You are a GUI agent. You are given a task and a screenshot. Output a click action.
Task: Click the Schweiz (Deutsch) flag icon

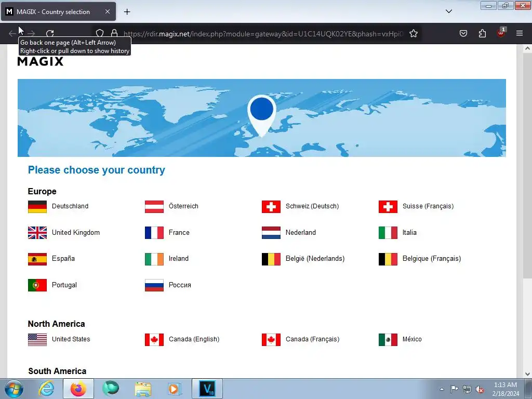[271, 207]
